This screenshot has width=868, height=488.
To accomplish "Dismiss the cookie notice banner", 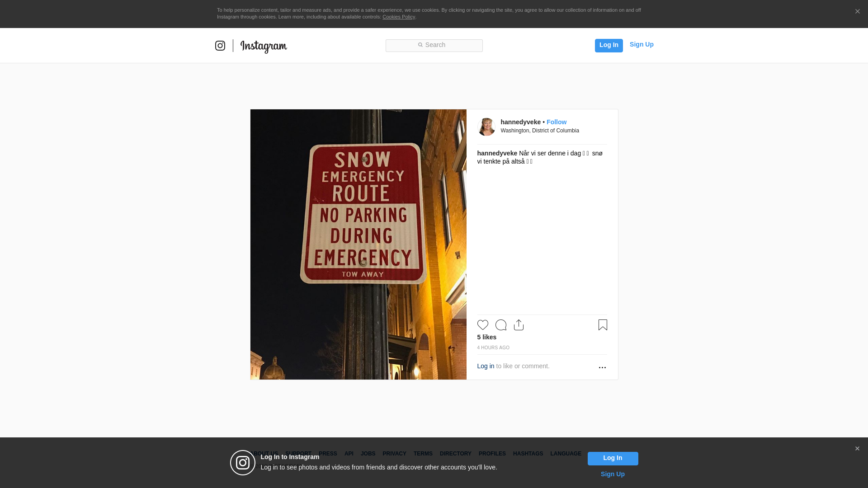I will [x=857, y=12].
